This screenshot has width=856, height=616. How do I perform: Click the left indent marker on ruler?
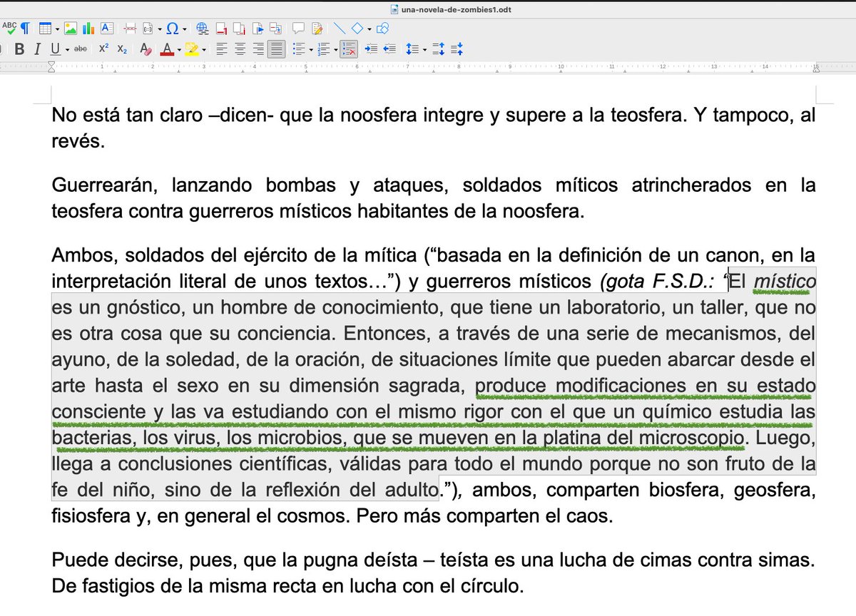click(x=51, y=68)
